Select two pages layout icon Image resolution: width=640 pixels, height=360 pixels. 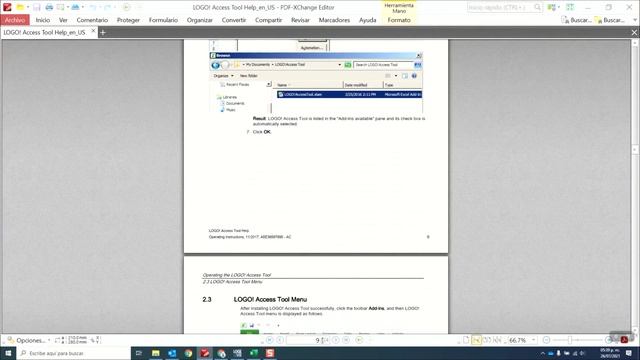487,340
